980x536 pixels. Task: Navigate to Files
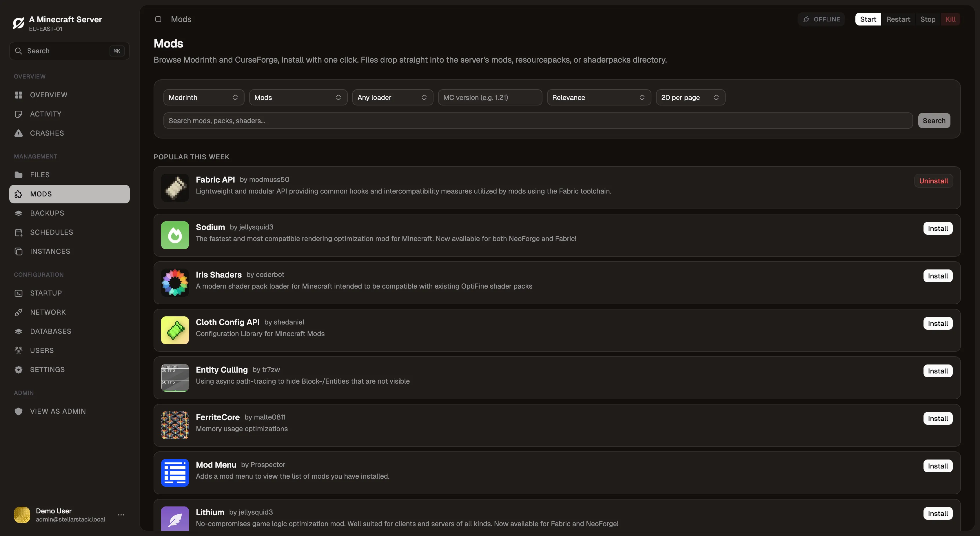(x=69, y=175)
